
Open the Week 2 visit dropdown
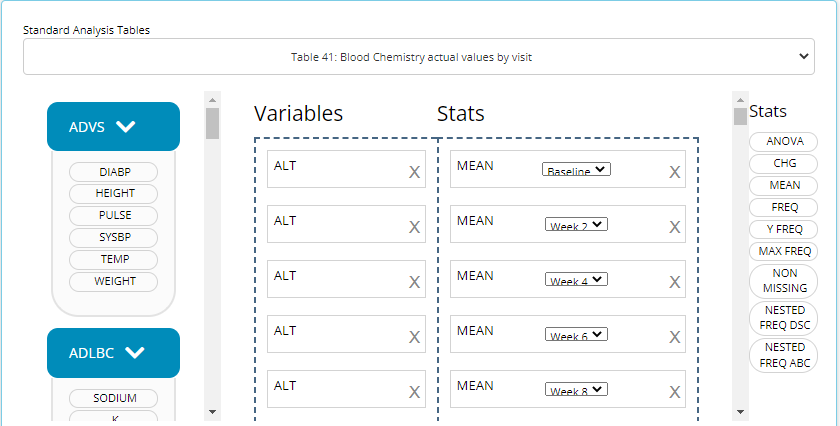(x=576, y=224)
